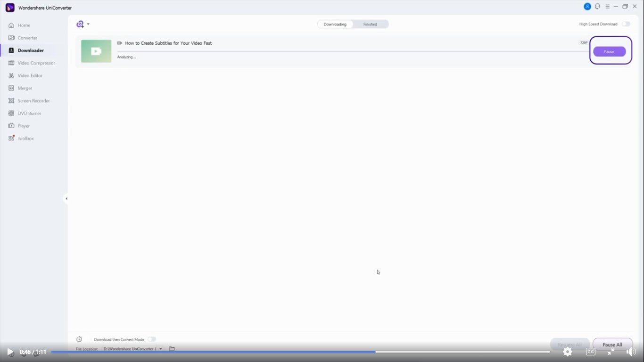The height and width of the screenshot is (362, 644).
Task: Open the output folder icon
Action: point(172,349)
